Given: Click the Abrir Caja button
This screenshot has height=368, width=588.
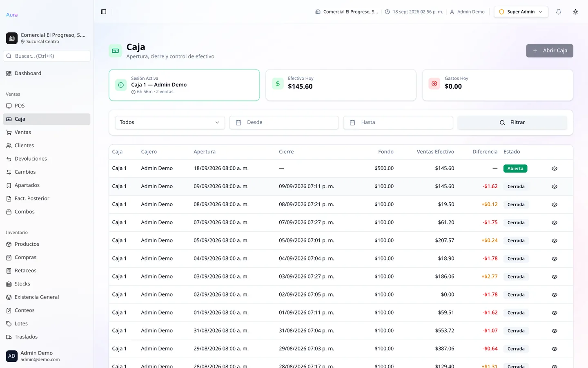Looking at the screenshot, I should 550,51.
